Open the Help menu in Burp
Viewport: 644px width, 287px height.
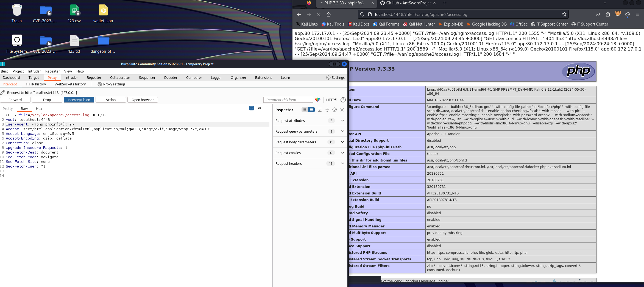tap(80, 71)
